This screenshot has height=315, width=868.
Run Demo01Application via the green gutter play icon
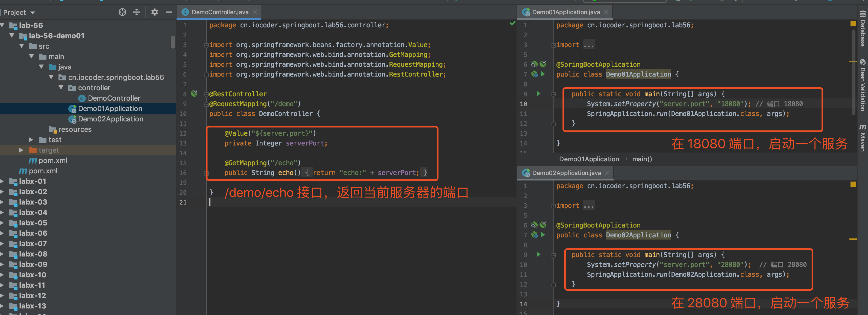point(538,94)
